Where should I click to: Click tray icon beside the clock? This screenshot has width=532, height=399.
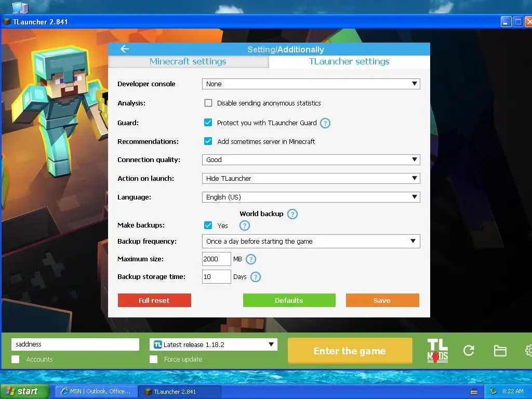pos(494,391)
